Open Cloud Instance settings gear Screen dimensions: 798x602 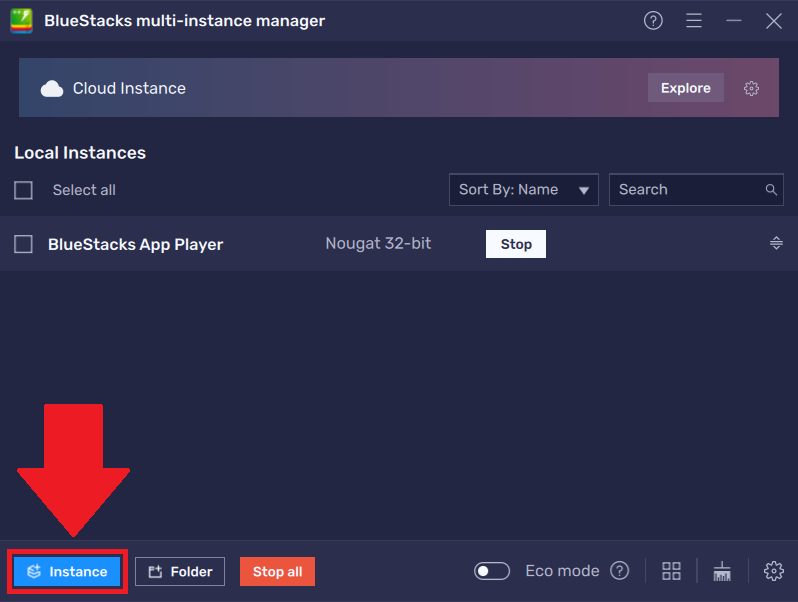(x=751, y=88)
